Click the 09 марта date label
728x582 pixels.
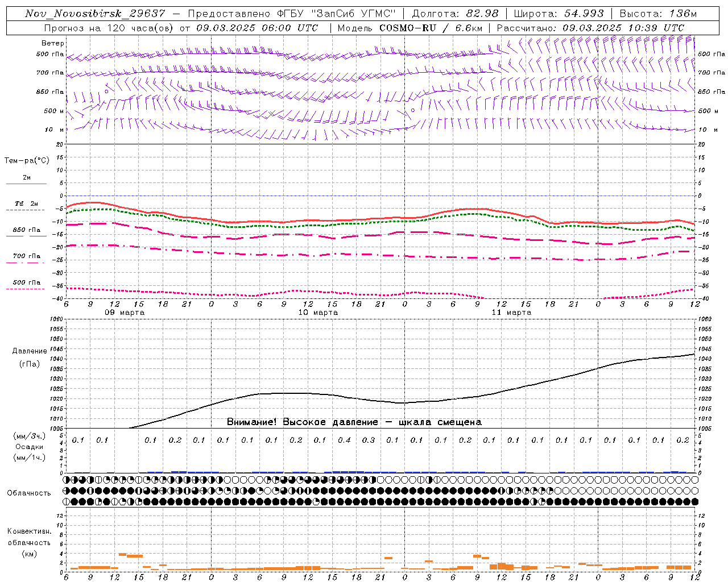click(x=125, y=313)
